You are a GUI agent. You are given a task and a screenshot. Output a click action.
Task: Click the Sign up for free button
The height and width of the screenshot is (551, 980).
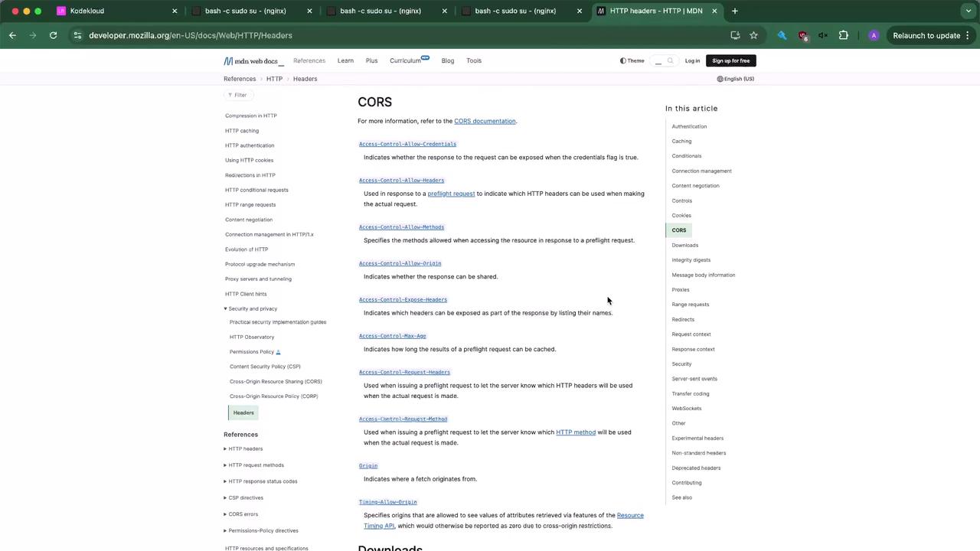click(x=731, y=60)
